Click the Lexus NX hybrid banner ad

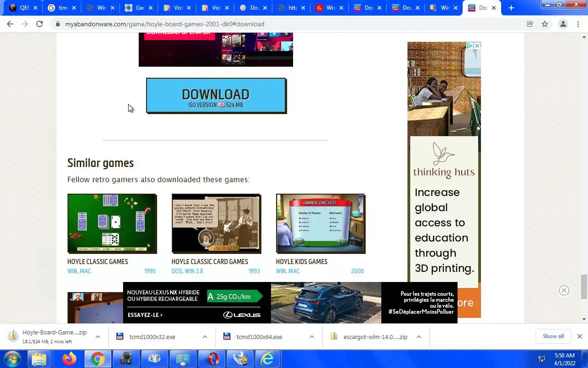tap(290, 303)
